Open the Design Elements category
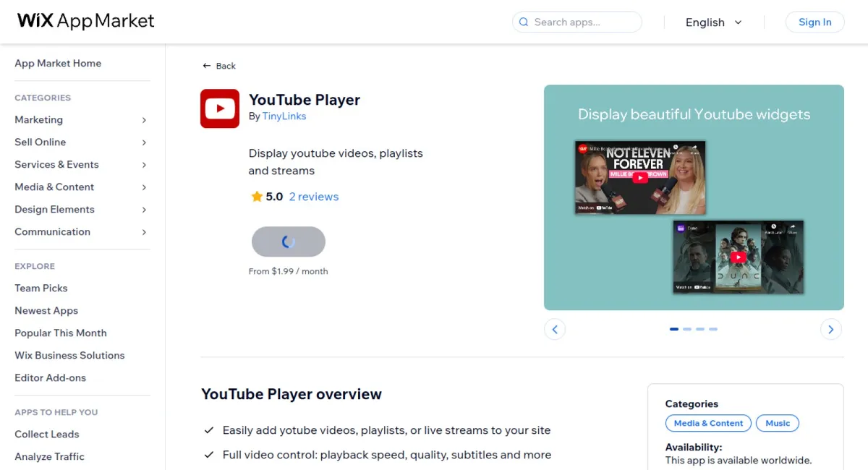868x470 pixels. pos(54,210)
